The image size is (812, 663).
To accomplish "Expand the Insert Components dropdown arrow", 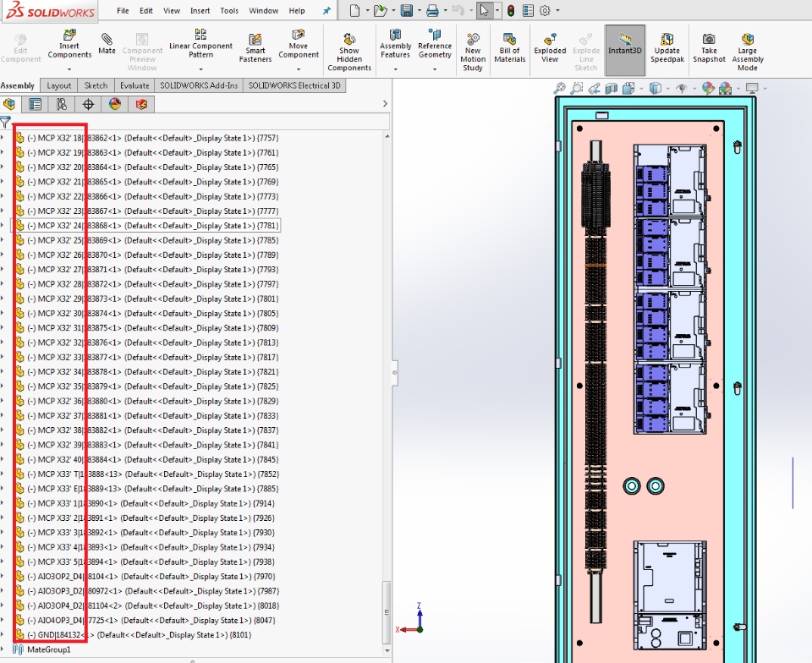I will pyautogui.click(x=69, y=68).
